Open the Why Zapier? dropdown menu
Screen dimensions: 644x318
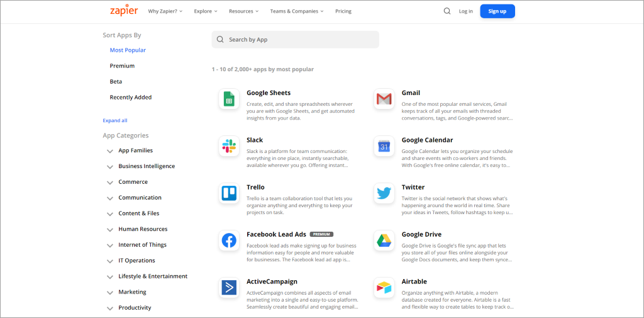point(166,11)
